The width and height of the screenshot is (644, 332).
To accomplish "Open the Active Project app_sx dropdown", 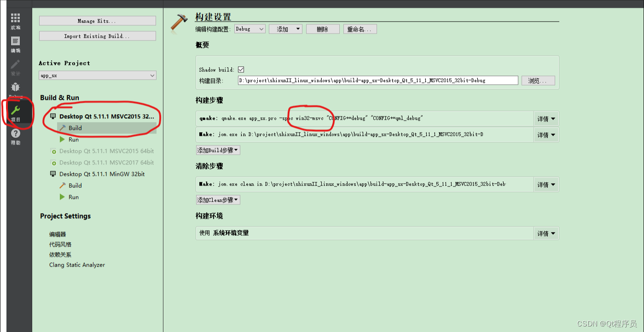I will (x=98, y=76).
